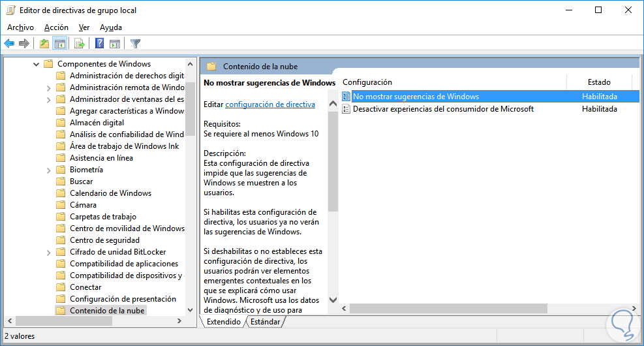Click the tree pane vertical scrollbar thumb
The height and width of the screenshot is (346, 644).
click(190, 109)
